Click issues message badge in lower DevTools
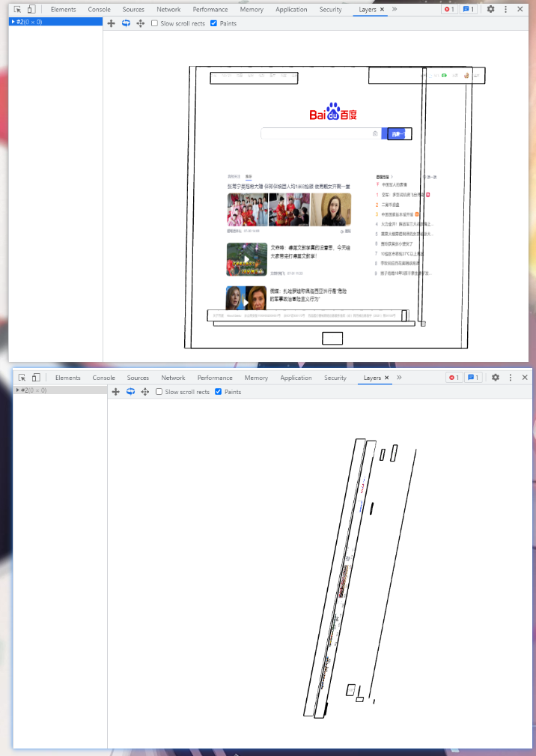Screen dimensions: 536x756 point(473,378)
